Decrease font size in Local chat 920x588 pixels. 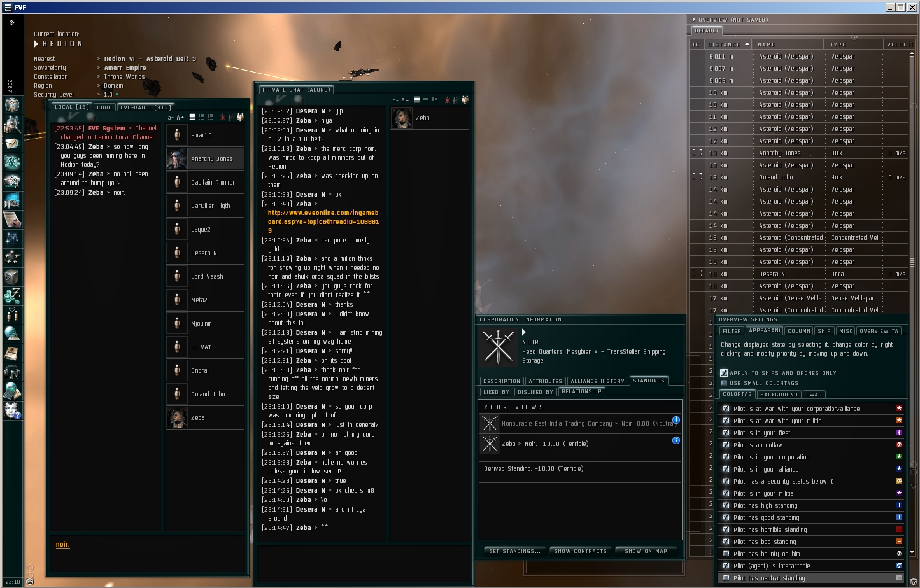pos(170,117)
